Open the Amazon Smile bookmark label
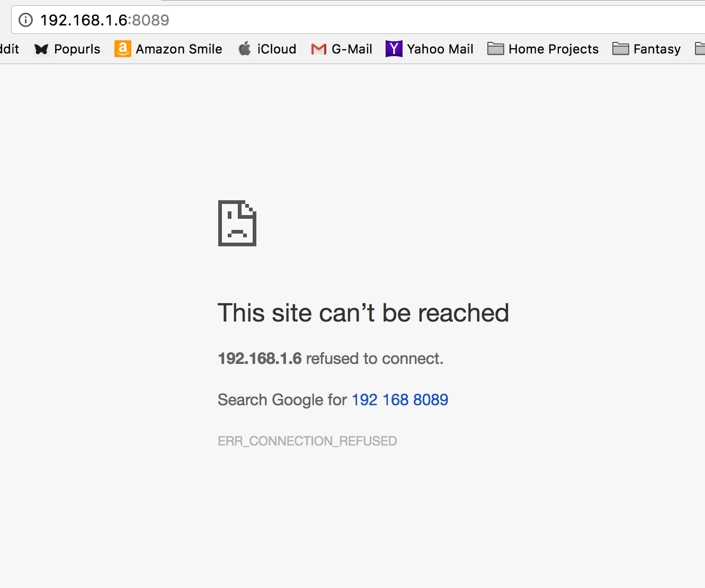The width and height of the screenshot is (705, 588). point(179,49)
